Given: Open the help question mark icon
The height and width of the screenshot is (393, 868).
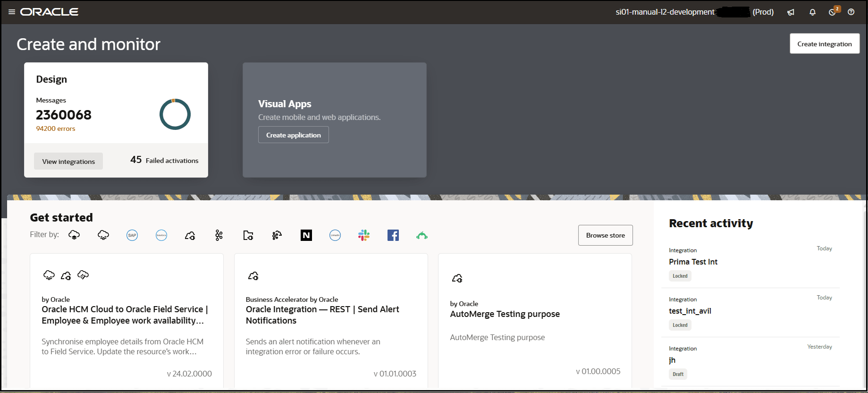Looking at the screenshot, I should 851,12.
